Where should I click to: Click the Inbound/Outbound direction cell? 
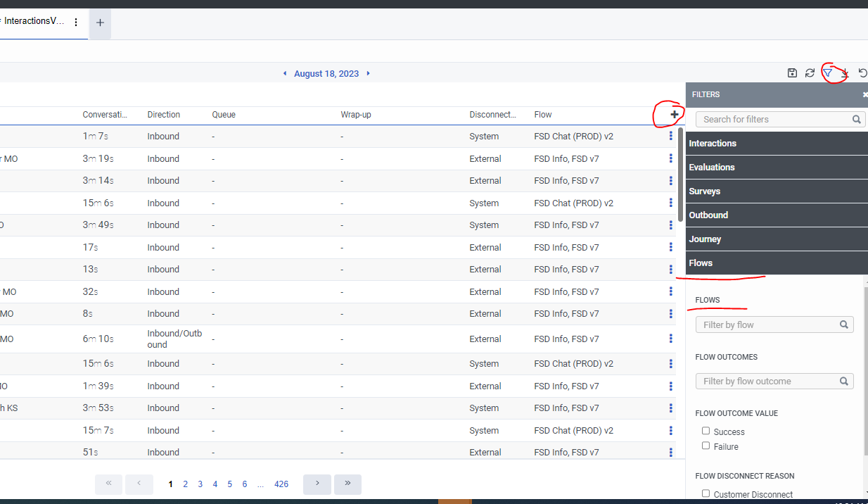coord(174,339)
